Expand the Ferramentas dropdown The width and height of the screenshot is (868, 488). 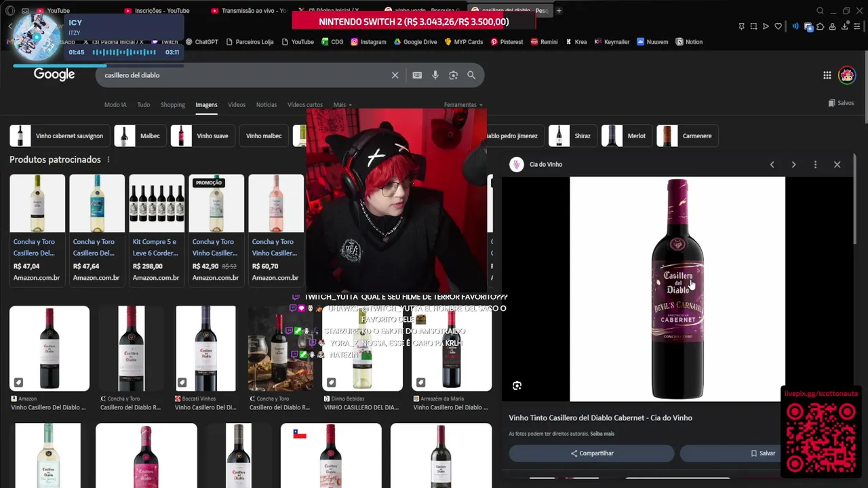coord(463,105)
